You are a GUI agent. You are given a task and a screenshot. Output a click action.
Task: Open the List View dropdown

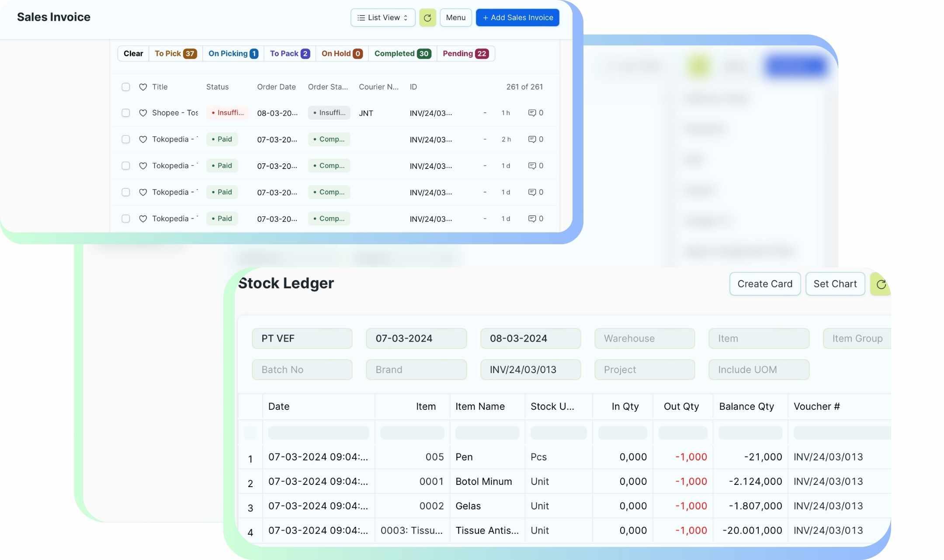pos(383,18)
